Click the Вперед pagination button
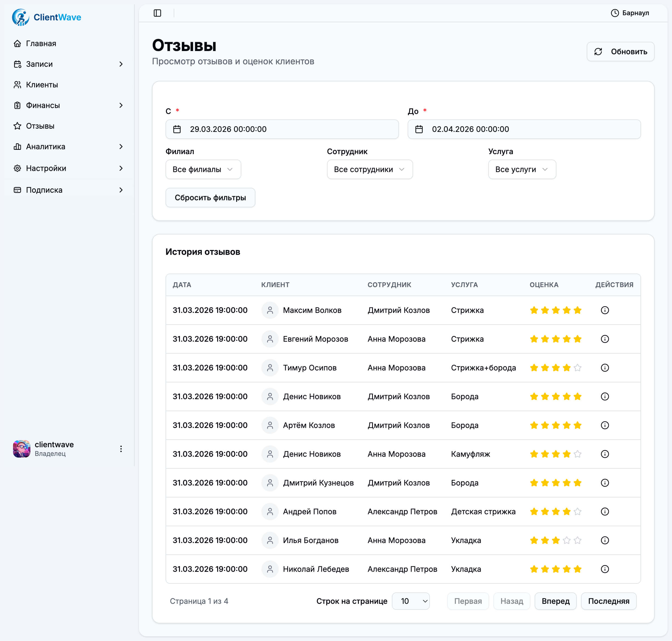The image size is (672, 641). click(555, 601)
